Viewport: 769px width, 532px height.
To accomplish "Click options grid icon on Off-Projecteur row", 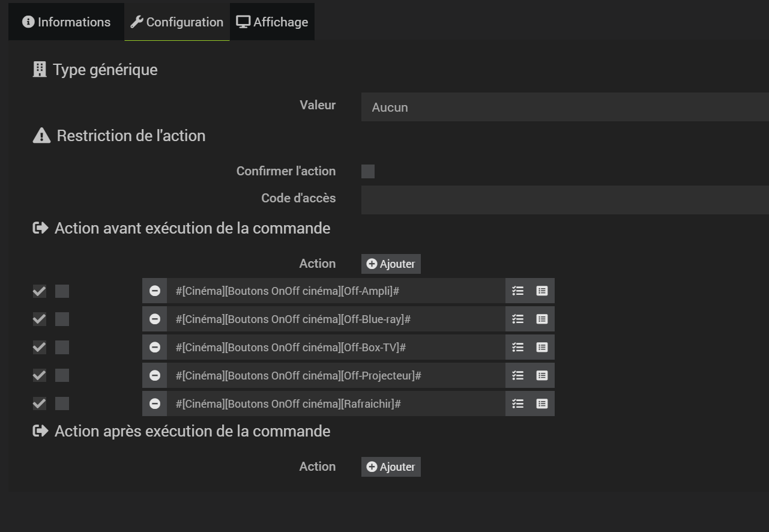I will coord(541,375).
